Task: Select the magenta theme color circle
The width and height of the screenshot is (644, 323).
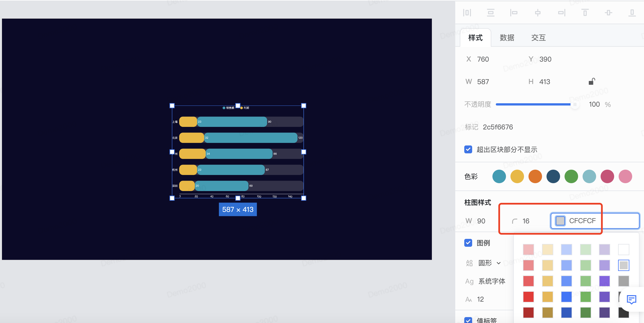Action: click(607, 177)
